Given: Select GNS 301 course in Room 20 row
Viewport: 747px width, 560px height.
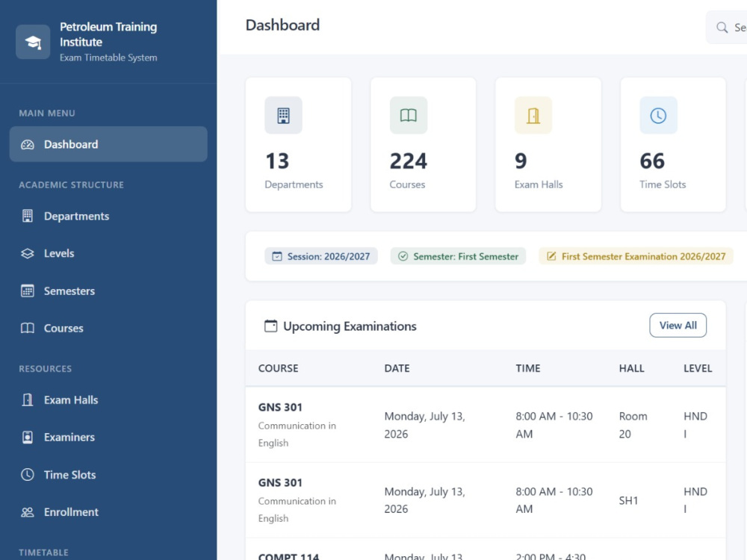Looking at the screenshot, I should click(280, 407).
